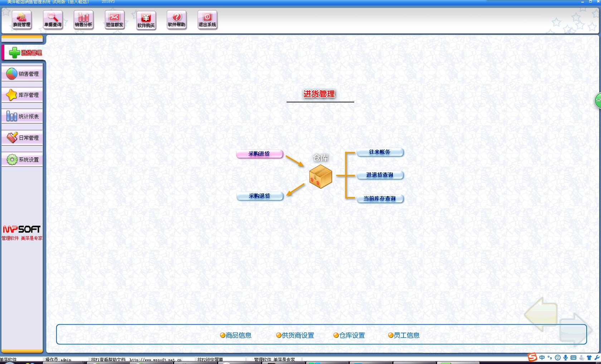601x364 pixels.
Task: Open 销售分析 sales analysis chart tool
Action: pyautogui.click(x=84, y=20)
